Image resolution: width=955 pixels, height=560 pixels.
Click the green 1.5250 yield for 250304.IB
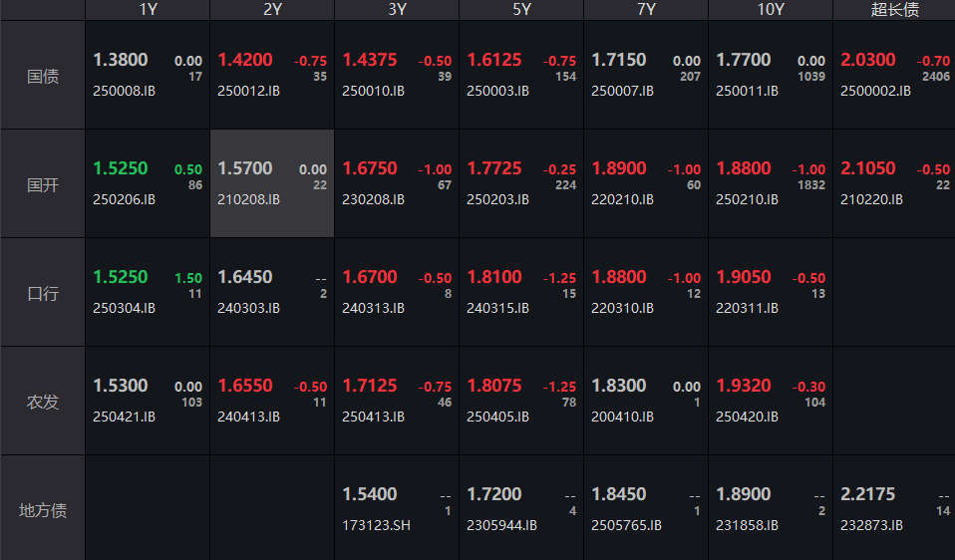121,277
